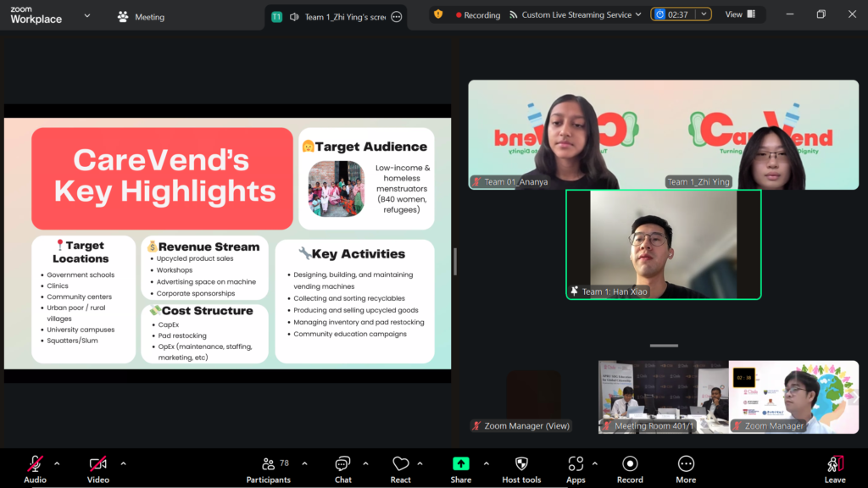Open Participants panel

pos(269,469)
